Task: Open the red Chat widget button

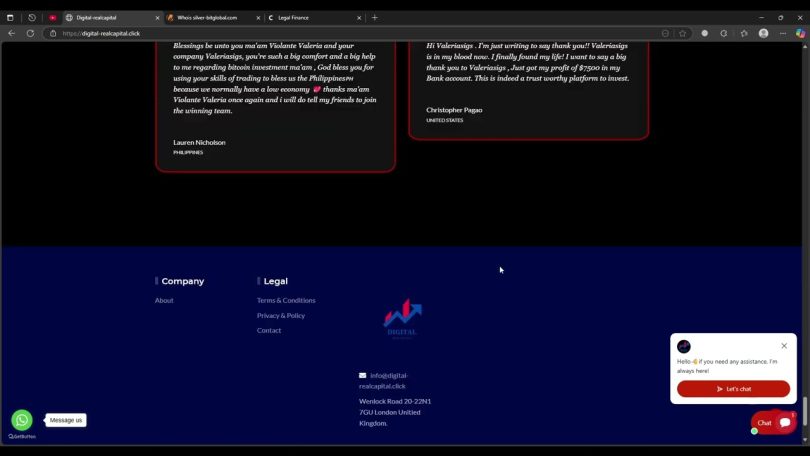Action: 773,422
